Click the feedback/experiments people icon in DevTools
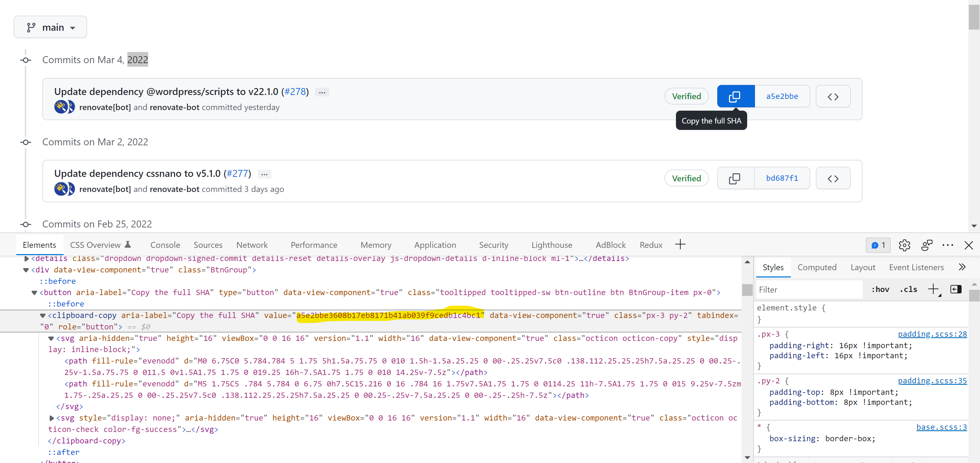This screenshot has height=463, width=980. [x=926, y=245]
